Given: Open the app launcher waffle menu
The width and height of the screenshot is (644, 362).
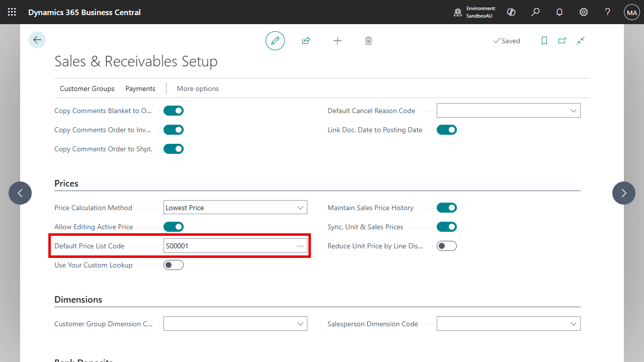Looking at the screenshot, I should pyautogui.click(x=12, y=12).
